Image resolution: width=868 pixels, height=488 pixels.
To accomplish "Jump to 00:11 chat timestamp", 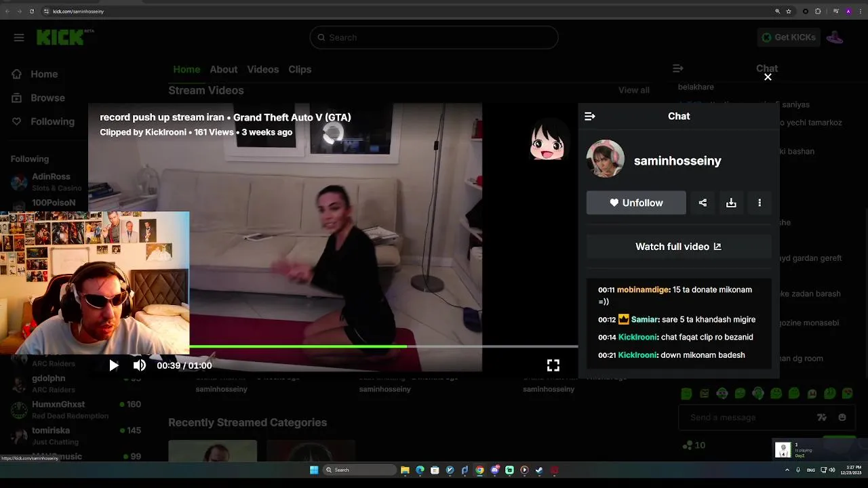I will (x=606, y=290).
